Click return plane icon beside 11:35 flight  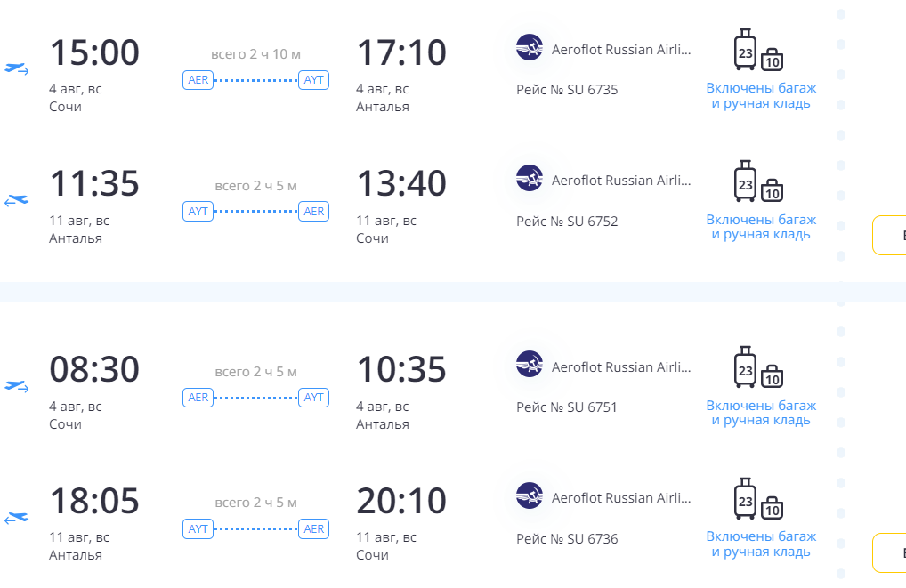point(17,200)
